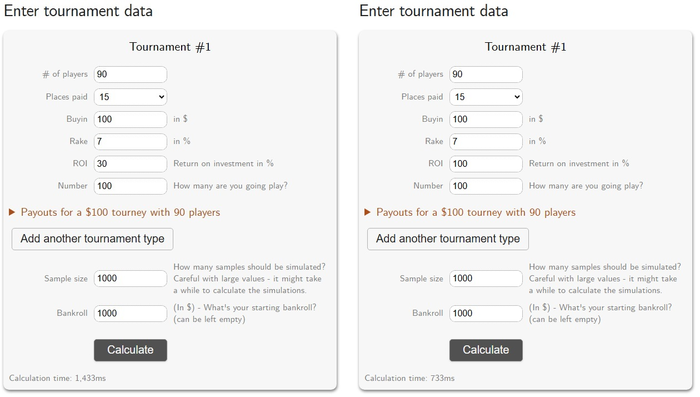Screen dimensions: 700x397
Task: Open Places paid dropdown in left panel
Action: pyautogui.click(x=130, y=97)
